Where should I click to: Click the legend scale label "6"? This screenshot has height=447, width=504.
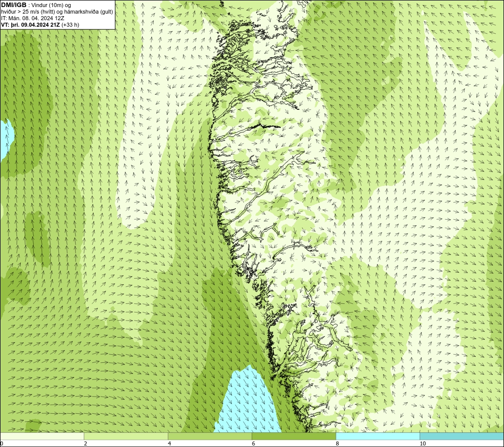click(x=254, y=443)
